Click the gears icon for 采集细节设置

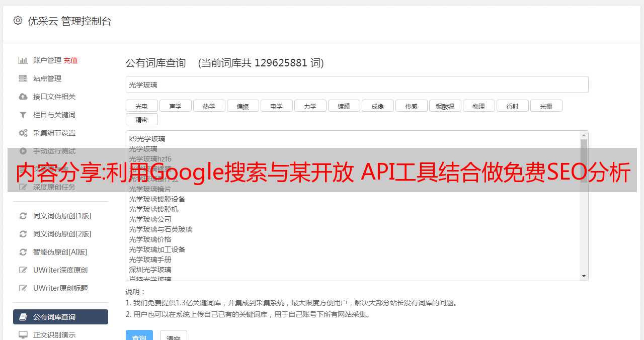(x=23, y=133)
